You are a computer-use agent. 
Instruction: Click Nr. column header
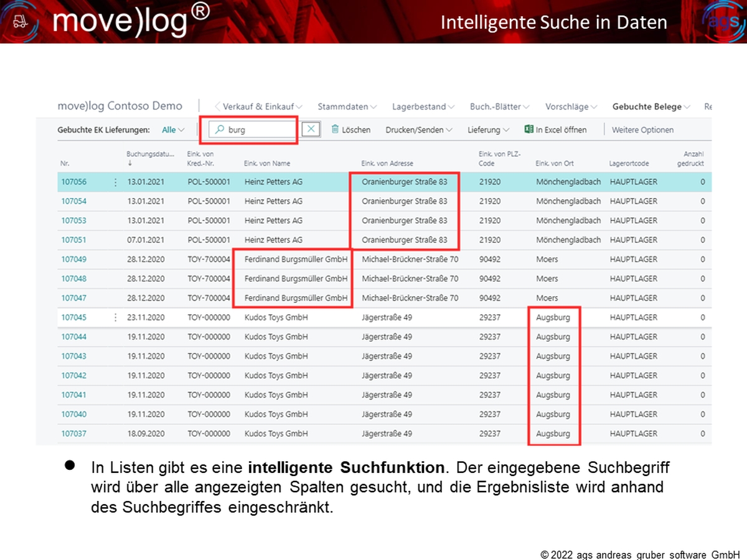click(x=65, y=164)
